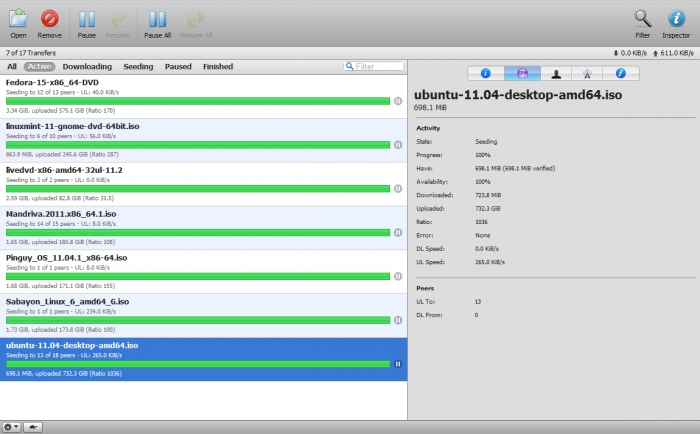
Task: Toggle turtle speed limit mode
Action: click(x=33, y=427)
